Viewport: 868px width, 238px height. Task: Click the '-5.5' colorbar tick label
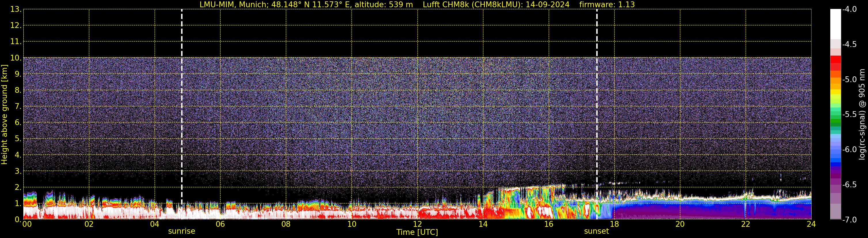click(850, 115)
